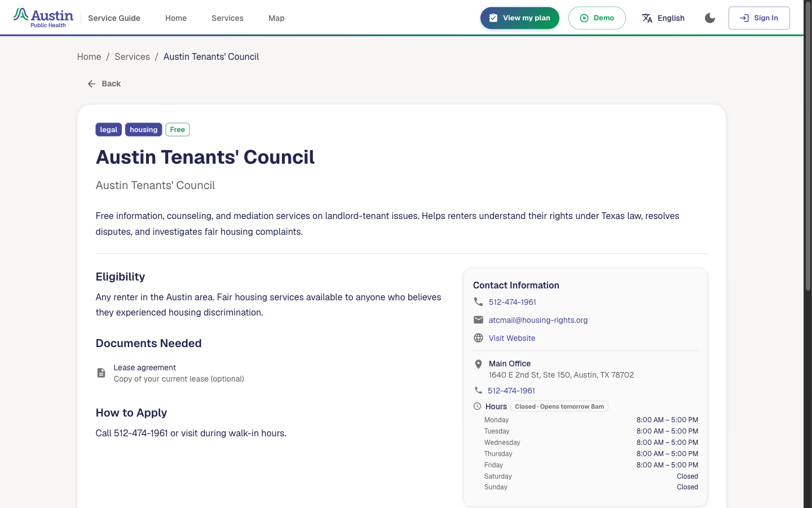
Task: Select the legal tag
Action: (x=109, y=130)
